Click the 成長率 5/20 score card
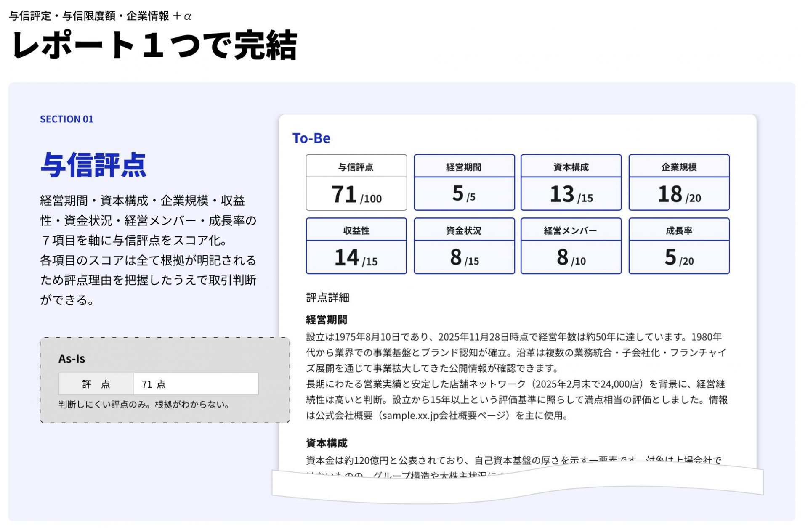The height and width of the screenshot is (532, 808). pyautogui.click(x=679, y=246)
